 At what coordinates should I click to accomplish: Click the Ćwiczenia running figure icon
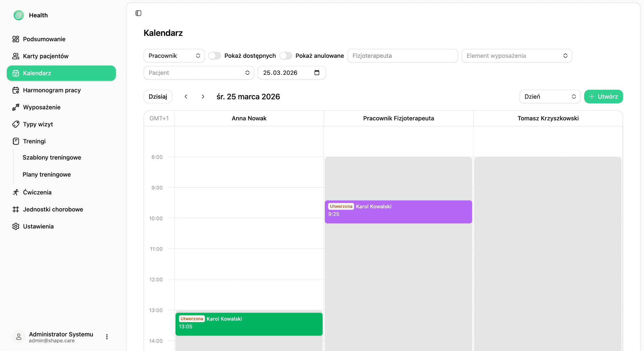pos(16,192)
